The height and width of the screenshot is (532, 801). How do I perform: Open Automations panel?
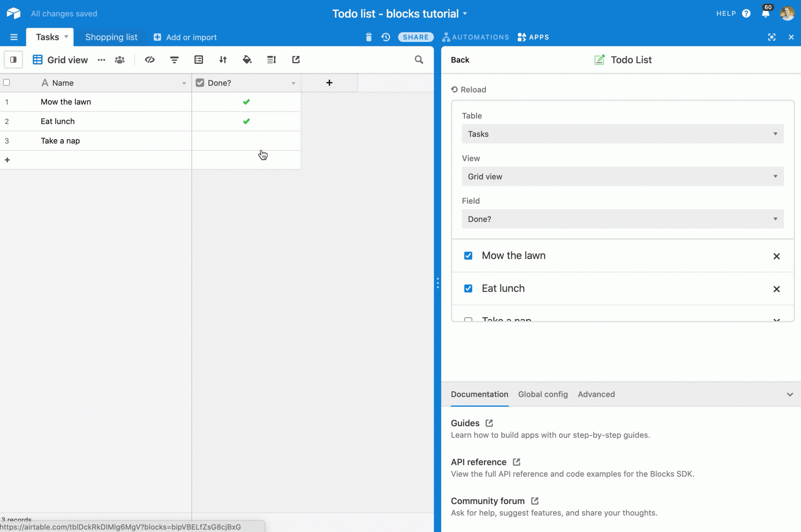pyautogui.click(x=475, y=37)
